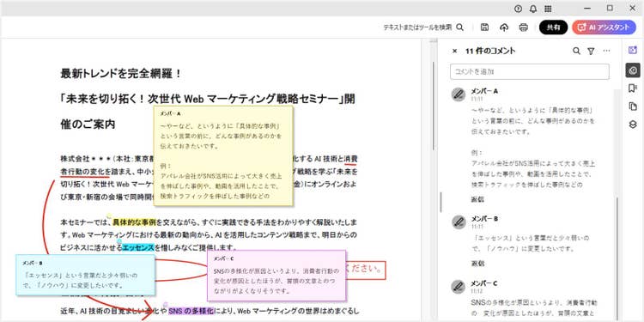The image size is (644, 322).
Task: Open the page thumbnails sidebar icon
Action: (x=633, y=106)
